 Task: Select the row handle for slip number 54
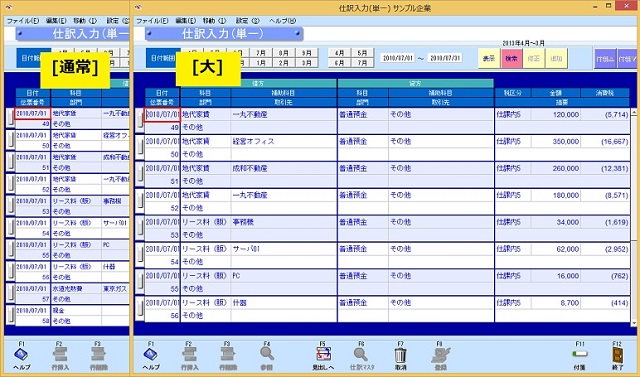coord(139,255)
